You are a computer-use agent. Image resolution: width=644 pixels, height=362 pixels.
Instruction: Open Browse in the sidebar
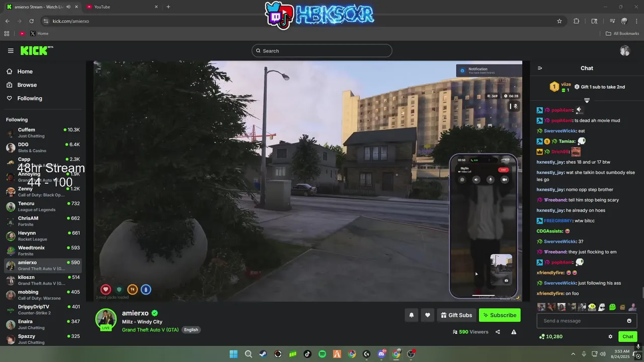(x=27, y=85)
